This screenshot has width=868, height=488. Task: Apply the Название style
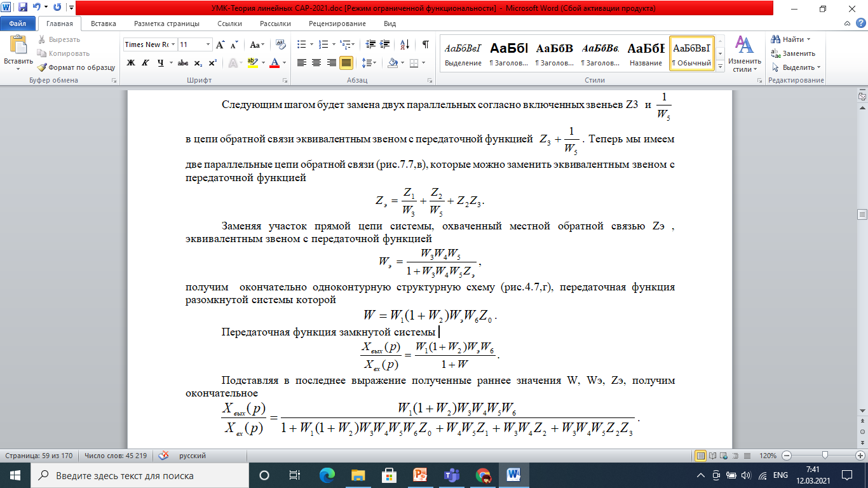click(x=646, y=53)
